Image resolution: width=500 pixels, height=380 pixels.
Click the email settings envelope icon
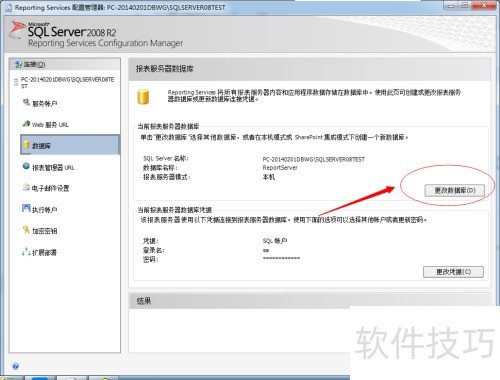pos(26,187)
